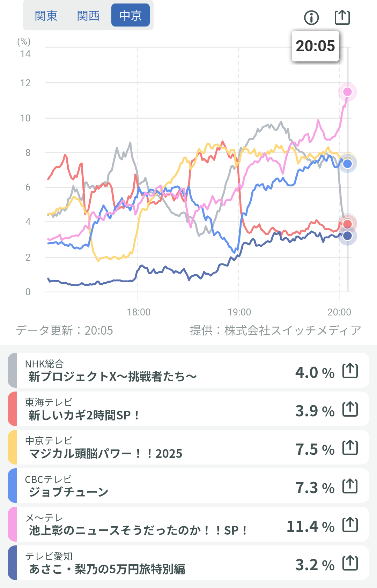Image resolution: width=377 pixels, height=588 pixels.
Task: Tap the top share chart icon
Action: click(x=342, y=17)
